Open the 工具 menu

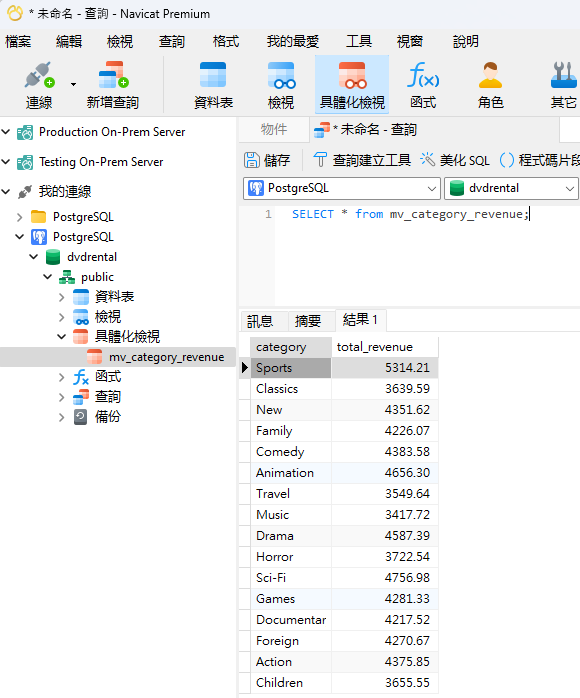click(x=359, y=41)
